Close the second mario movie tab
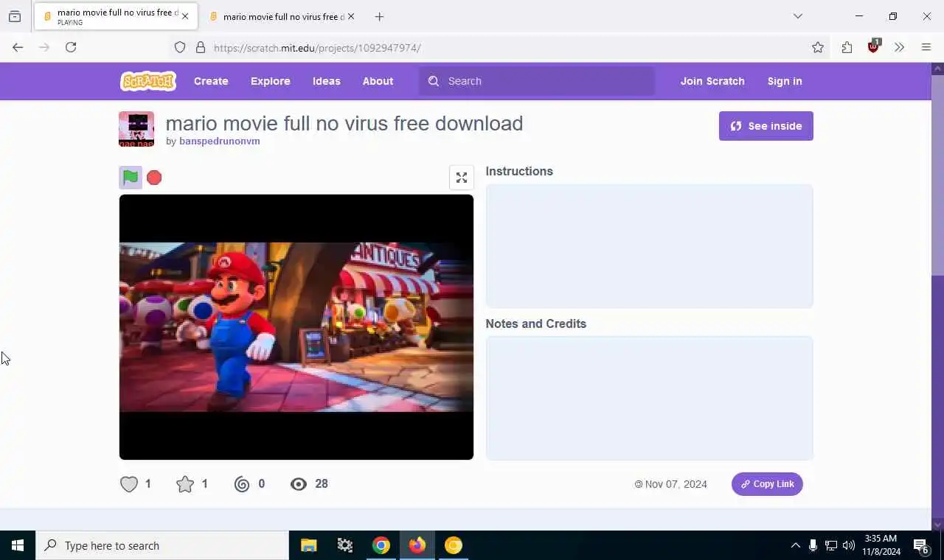This screenshot has height=560, width=944. 351,16
